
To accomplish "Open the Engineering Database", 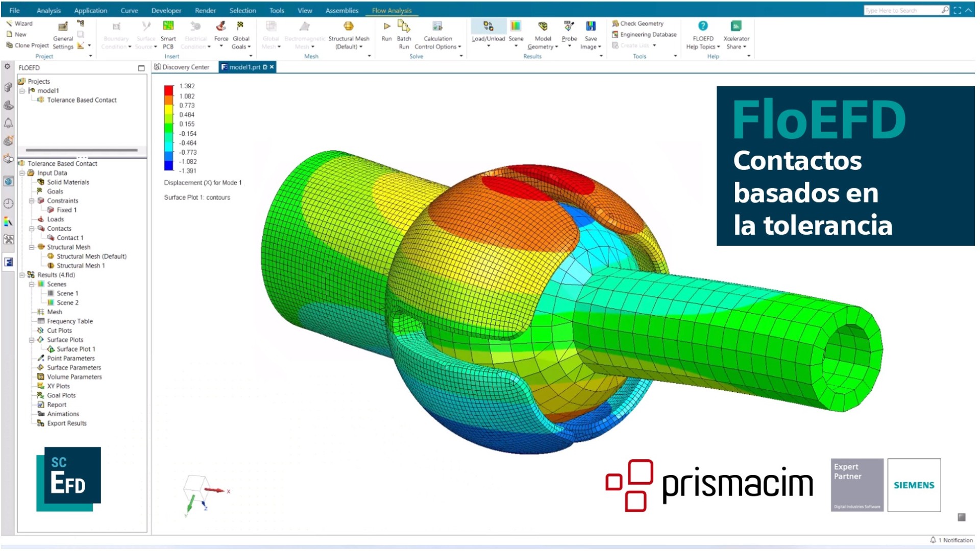I will 644,34.
